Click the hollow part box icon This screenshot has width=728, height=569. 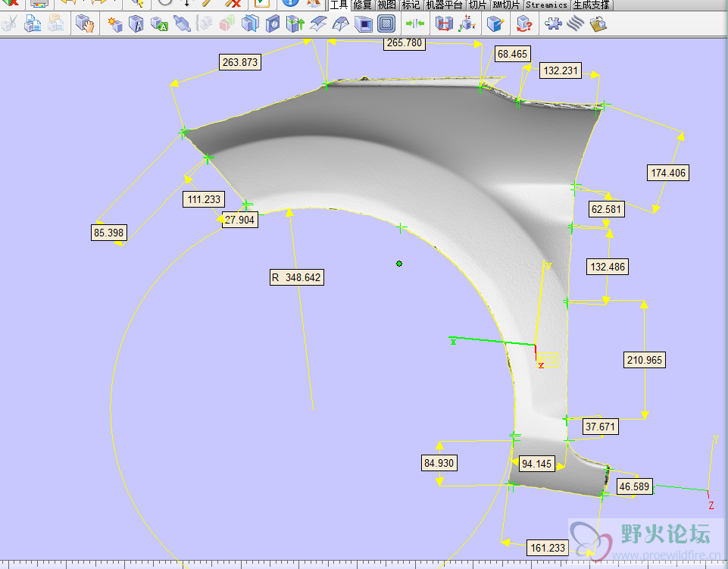tap(363, 23)
